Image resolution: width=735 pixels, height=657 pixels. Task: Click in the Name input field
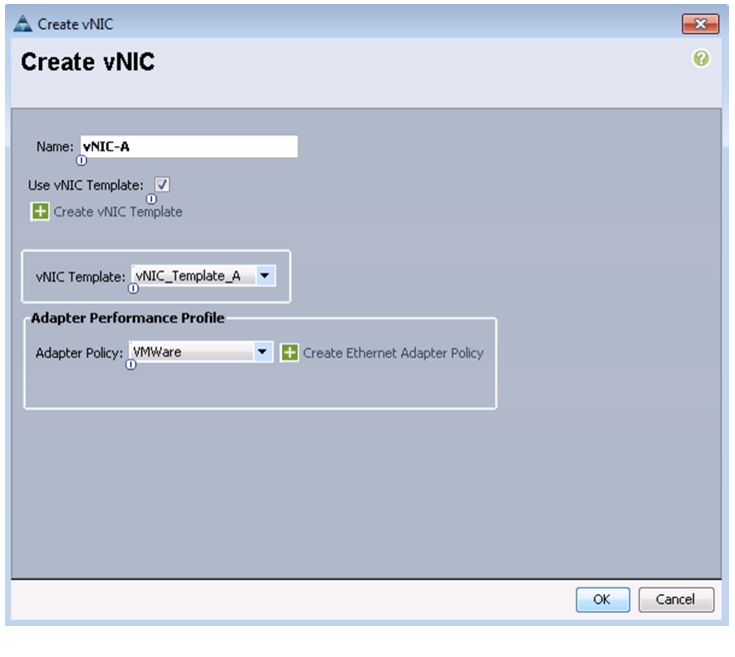point(189,146)
